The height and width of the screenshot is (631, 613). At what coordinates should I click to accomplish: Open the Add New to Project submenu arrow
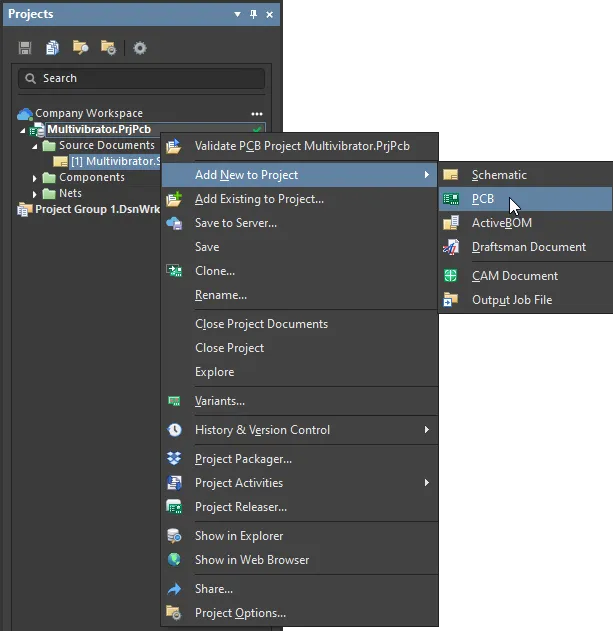(427, 175)
